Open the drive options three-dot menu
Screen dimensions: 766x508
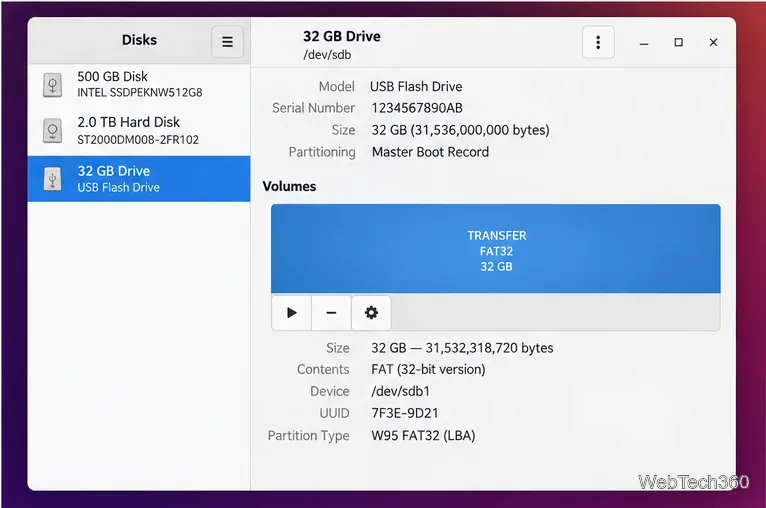point(598,42)
